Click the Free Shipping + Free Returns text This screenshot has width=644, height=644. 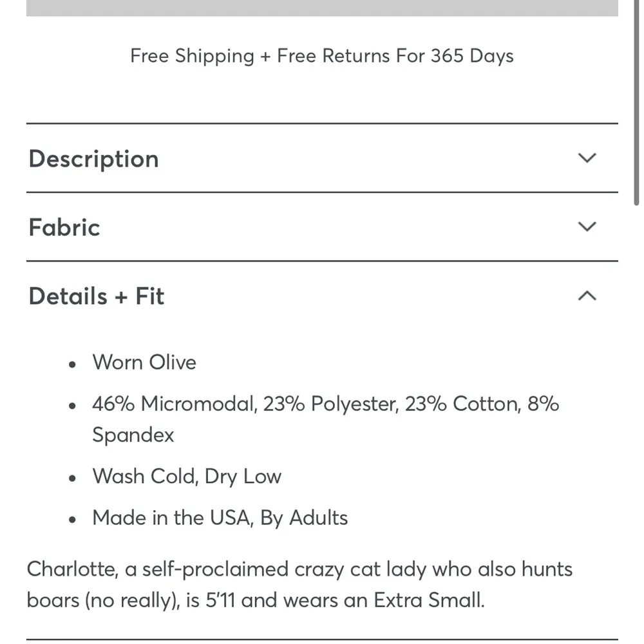(322, 56)
